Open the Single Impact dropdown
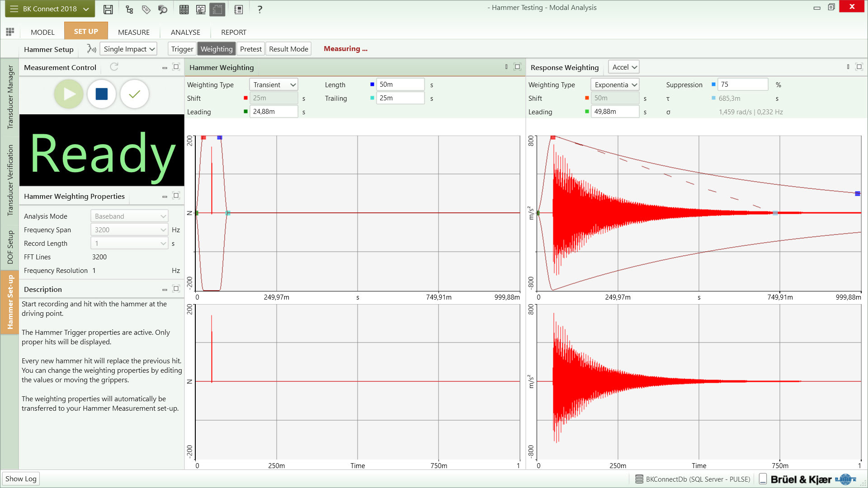The height and width of the screenshot is (488, 868). point(128,49)
